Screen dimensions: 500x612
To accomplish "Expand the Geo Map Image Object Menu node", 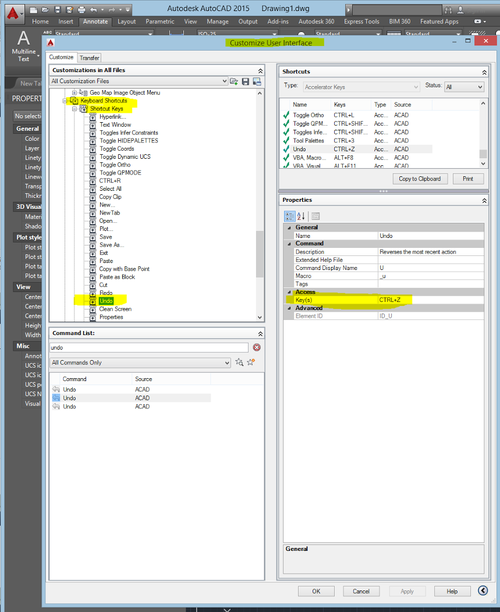I will (x=74, y=93).
